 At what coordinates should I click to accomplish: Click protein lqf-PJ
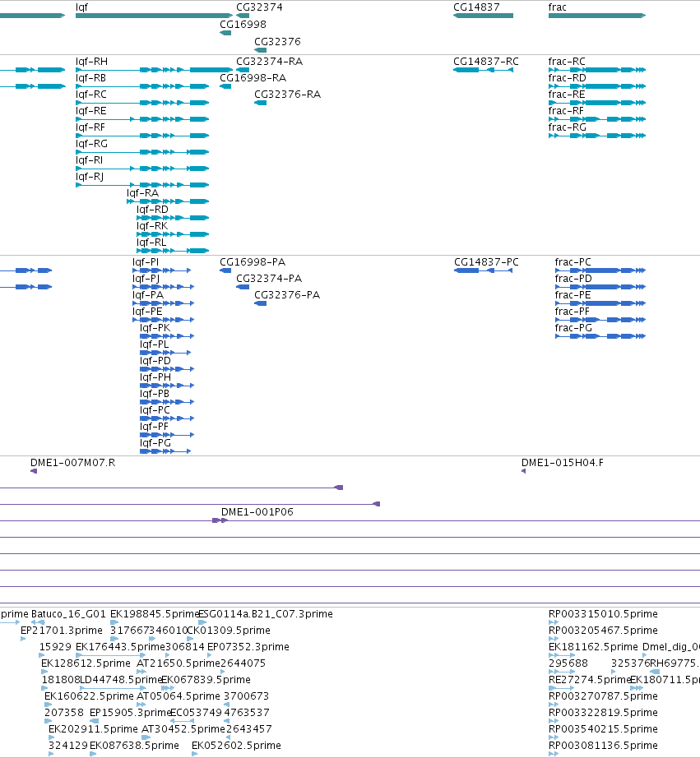point(164,287)
